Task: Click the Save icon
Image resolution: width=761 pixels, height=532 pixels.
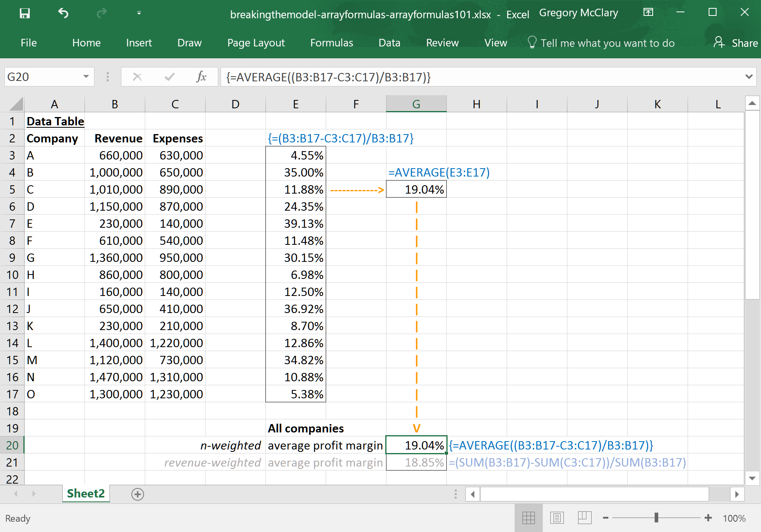Action: coord(25,13)
